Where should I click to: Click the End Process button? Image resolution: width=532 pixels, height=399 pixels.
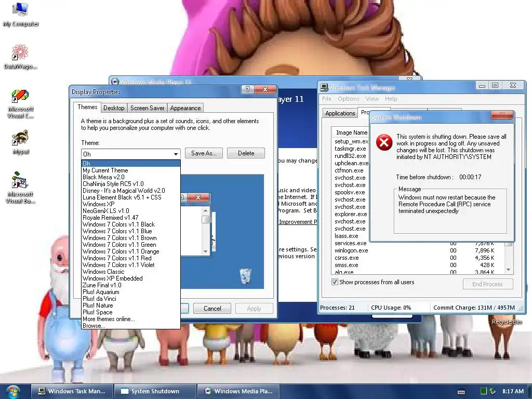(487, 284)
